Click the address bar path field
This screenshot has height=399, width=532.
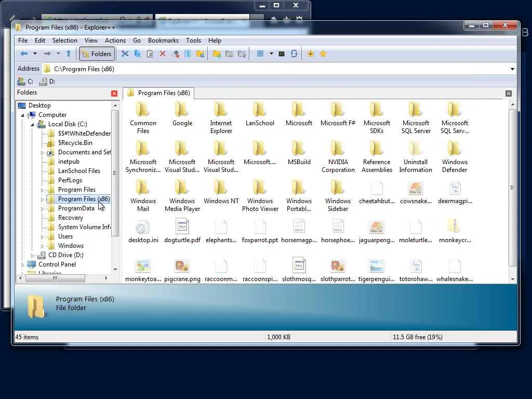pos(276,69)
